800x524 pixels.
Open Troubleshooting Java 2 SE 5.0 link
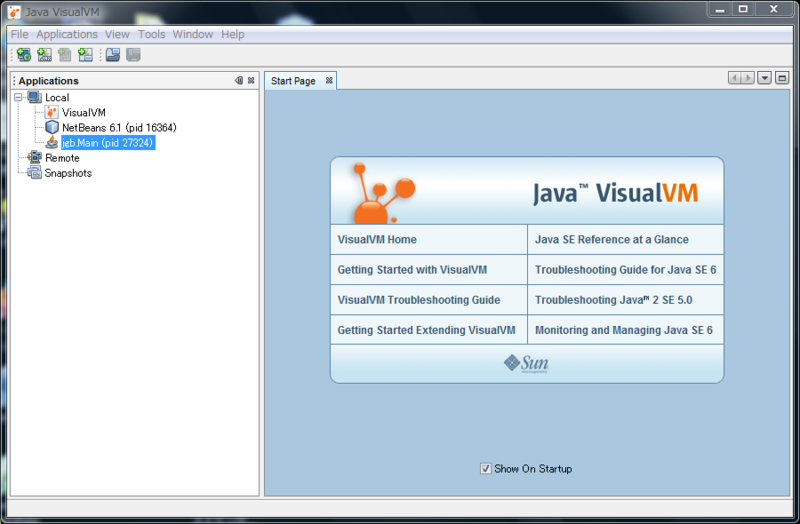click(x=614, y=300)
